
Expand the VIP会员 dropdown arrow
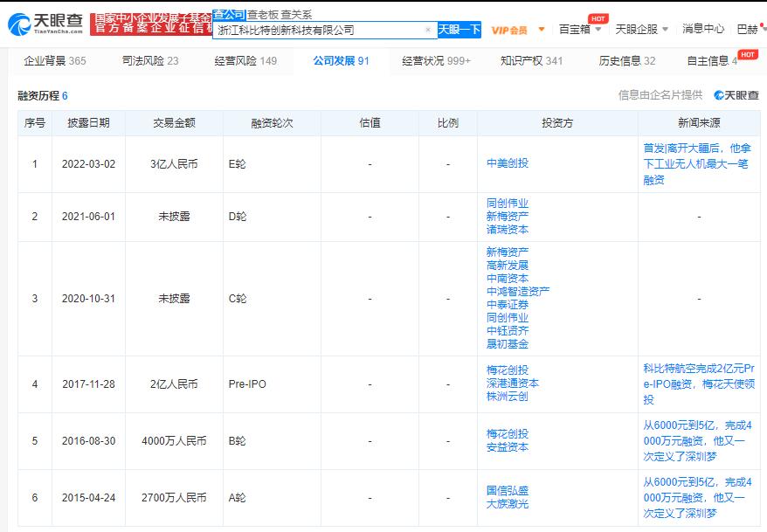(542, 30)
